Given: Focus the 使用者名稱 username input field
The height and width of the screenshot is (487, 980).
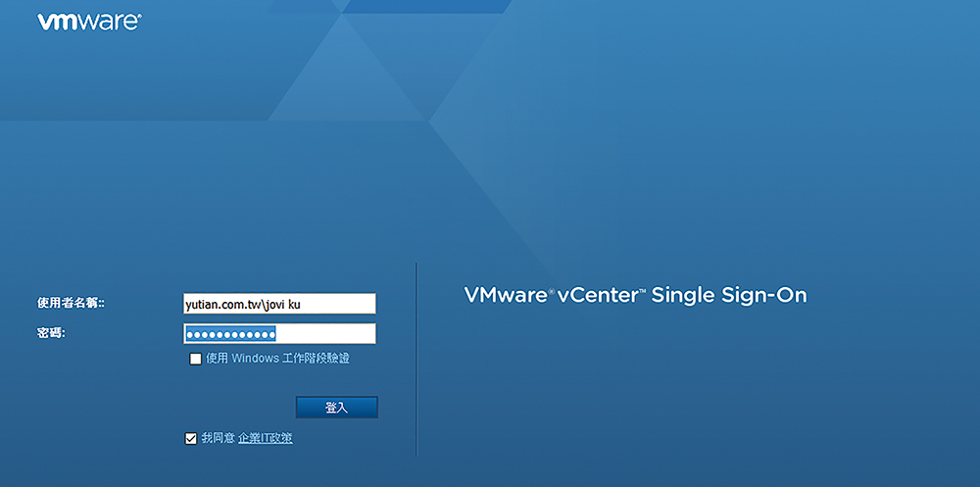Looking at the screenshot, I should point(279,304).
